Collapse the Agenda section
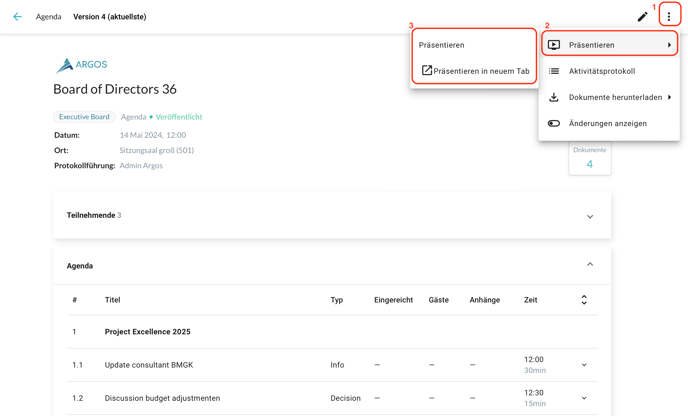The height and width of the screenshot is (416, 688). pyautogui.click(x=590, y=265)
